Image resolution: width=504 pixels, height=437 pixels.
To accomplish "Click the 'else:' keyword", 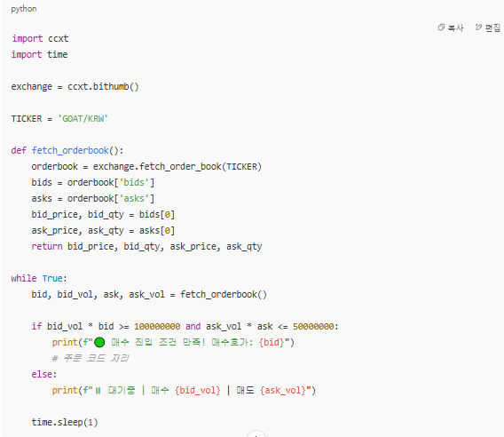I will (44, 374).
